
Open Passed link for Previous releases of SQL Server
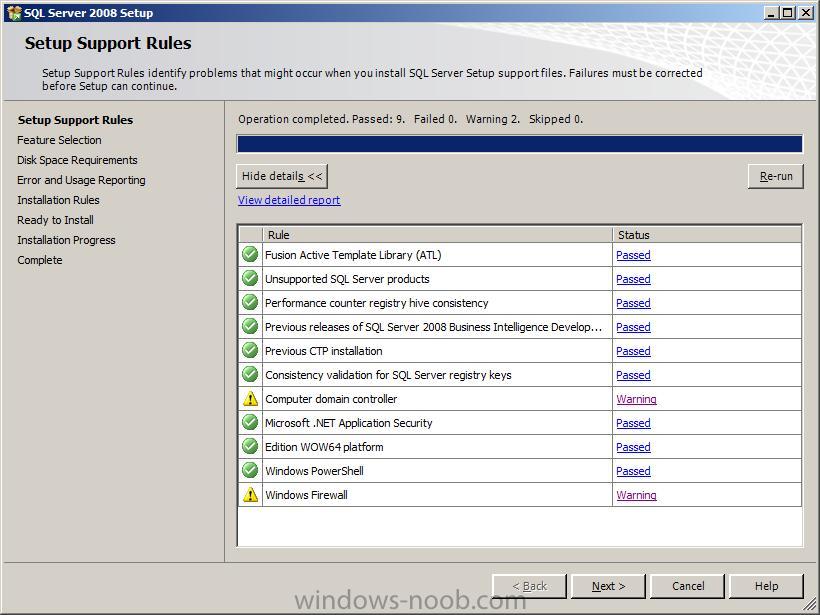pos(633,327)
